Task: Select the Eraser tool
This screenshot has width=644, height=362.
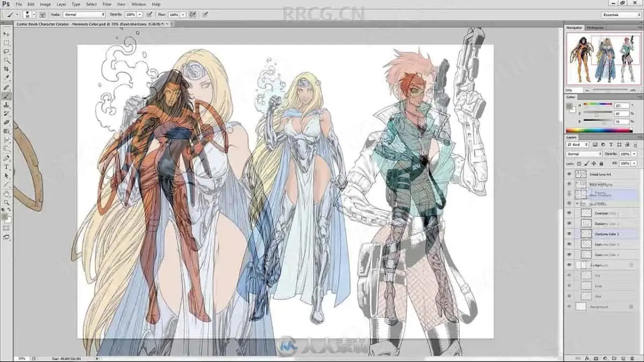Action: pyautogui.click(x=6, y=122)
